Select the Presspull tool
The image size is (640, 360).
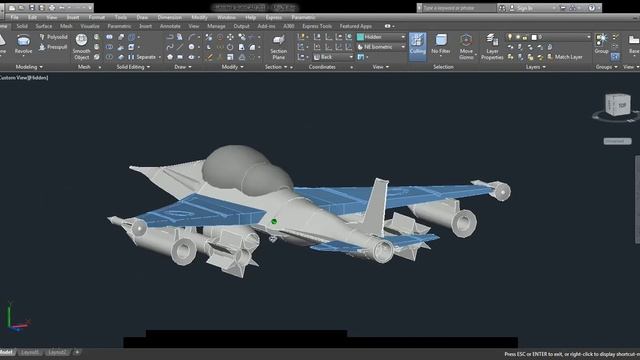(53, 47)
